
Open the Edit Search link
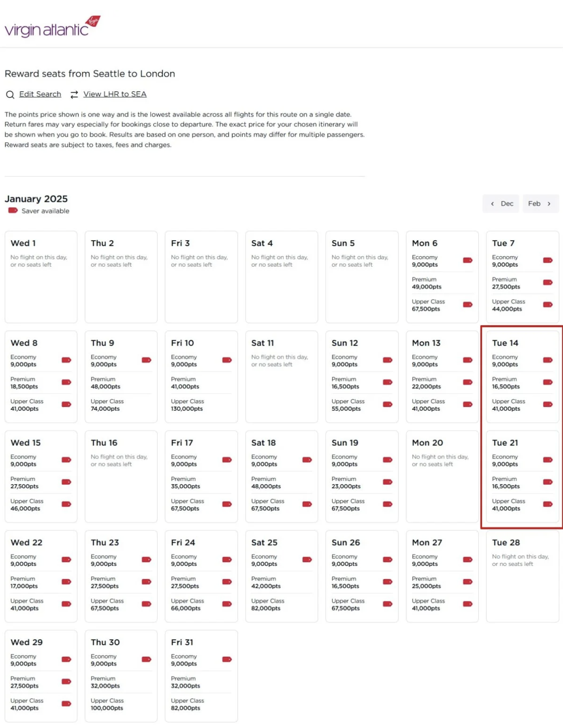pyautogui.click(x=40, y=94)
